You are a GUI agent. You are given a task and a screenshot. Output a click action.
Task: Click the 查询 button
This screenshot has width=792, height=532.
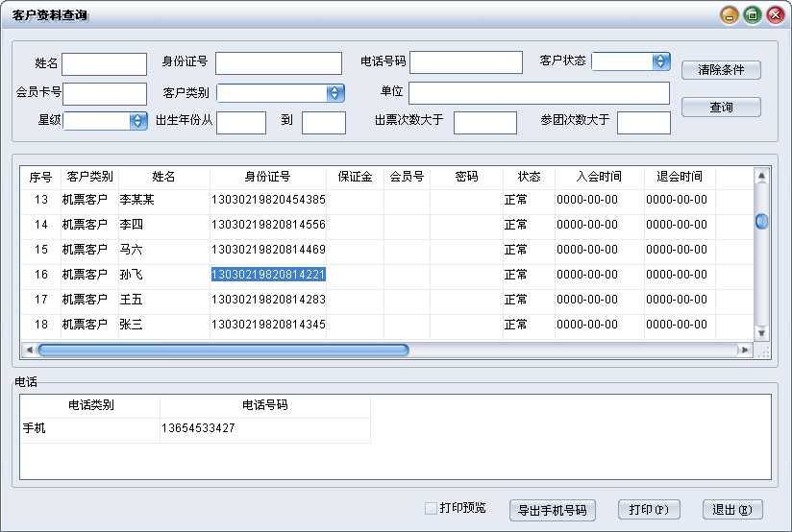click(x=721, y=107)
